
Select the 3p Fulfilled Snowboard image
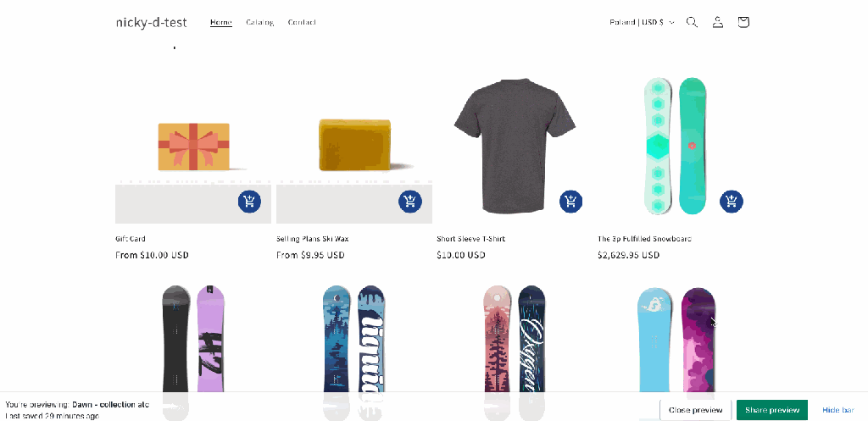pyautogui.click(x=674, y=144)
